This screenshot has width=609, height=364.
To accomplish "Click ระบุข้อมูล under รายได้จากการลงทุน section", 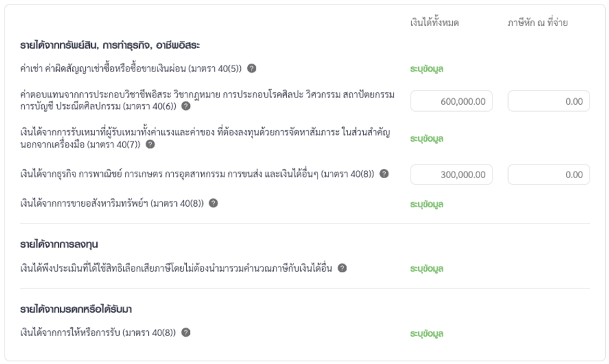I will (426, 268).
